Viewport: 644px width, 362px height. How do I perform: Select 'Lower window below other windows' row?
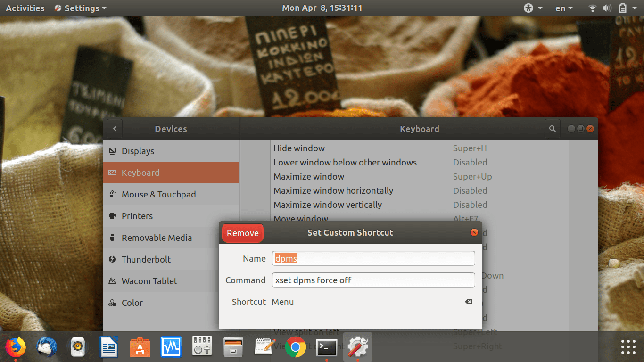point(420,162)
